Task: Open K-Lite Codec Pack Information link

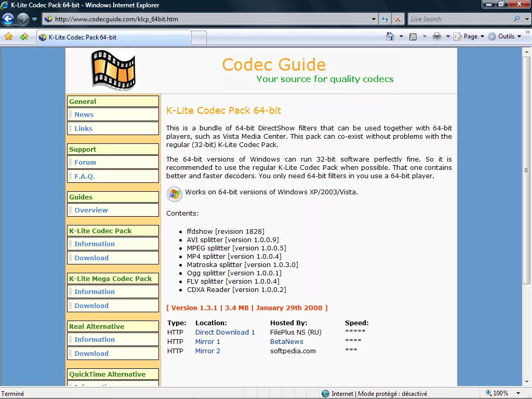Action: pyautogui.click(x=95, y=244)
